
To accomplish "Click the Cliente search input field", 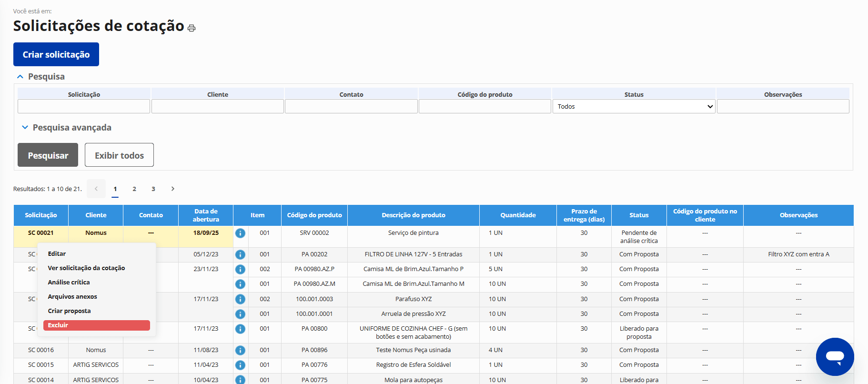I will (x=217, y=106).
